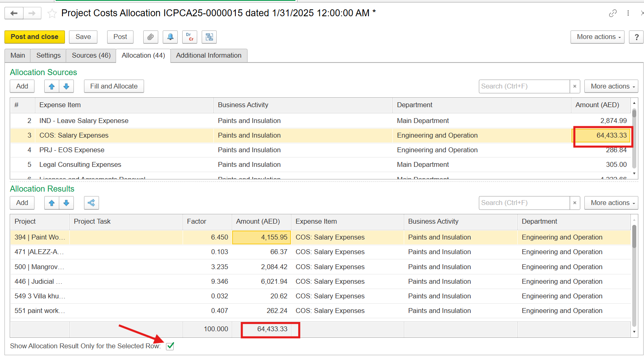Switch to the Sources (46) tab
Screen dimensions: 644x356
91,56
